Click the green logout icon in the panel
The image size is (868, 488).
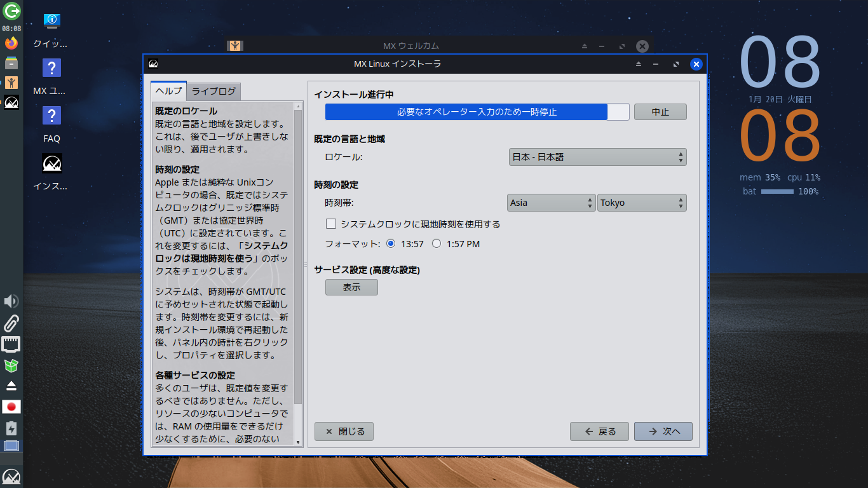11,11
